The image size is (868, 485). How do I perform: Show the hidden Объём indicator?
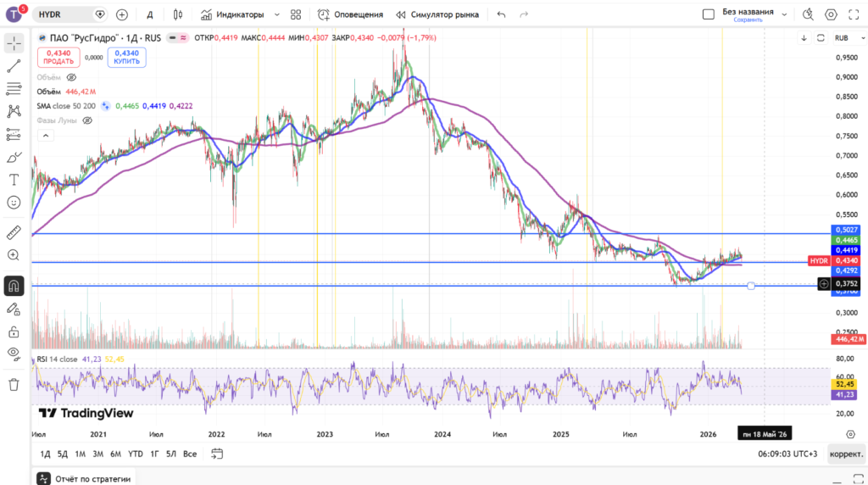click(x=71, y=77)
